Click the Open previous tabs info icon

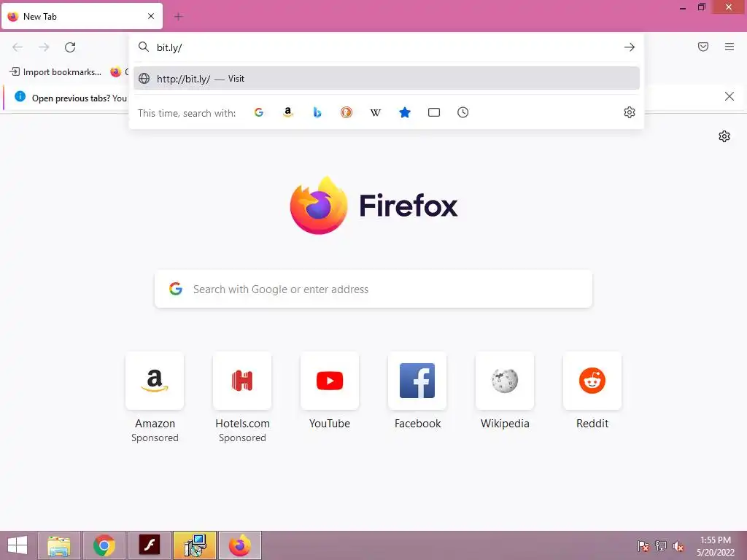click(x=20, y=97)
